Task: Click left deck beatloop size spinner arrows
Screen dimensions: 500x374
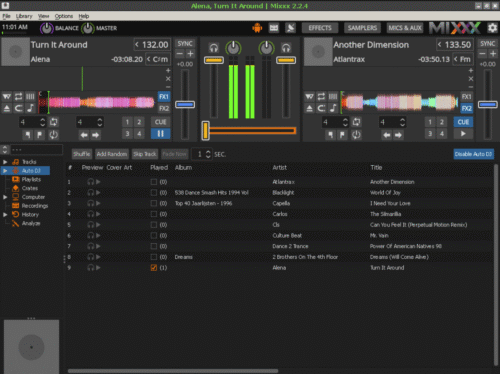Action: click(x=42, y=122)
